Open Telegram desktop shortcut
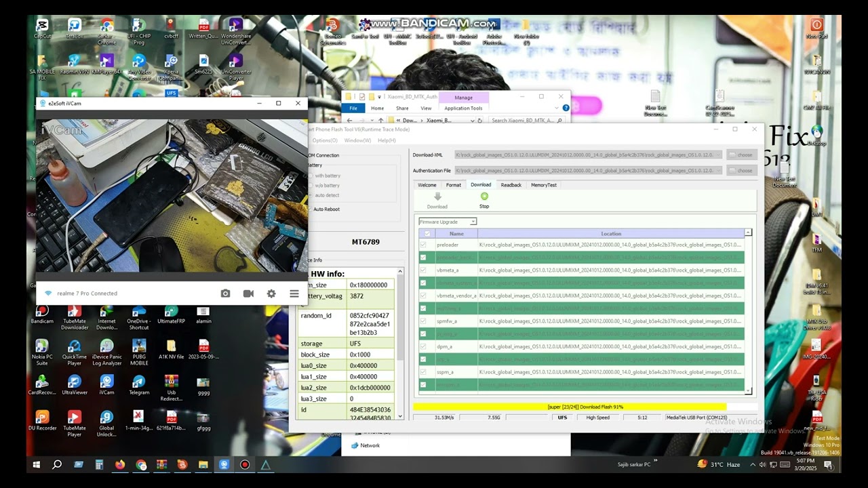This screenshot has height=488, width=868. point(139,385)
